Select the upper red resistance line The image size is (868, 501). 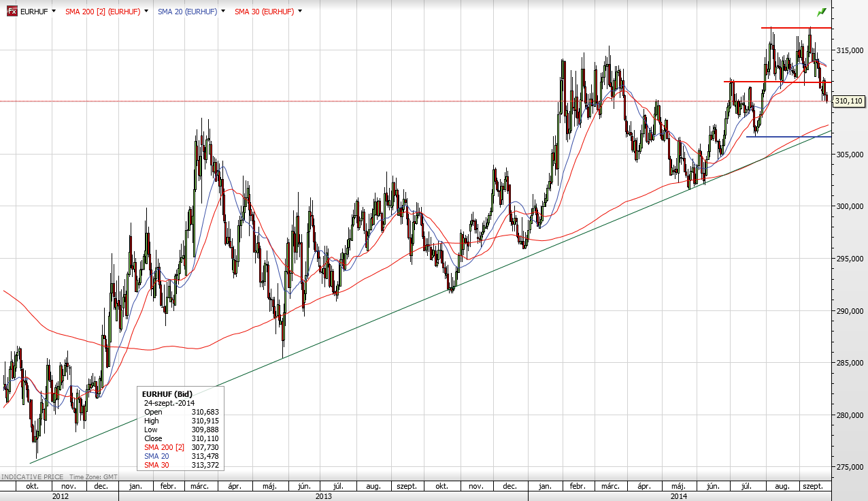pyautogui.click(x=797, y=28)
